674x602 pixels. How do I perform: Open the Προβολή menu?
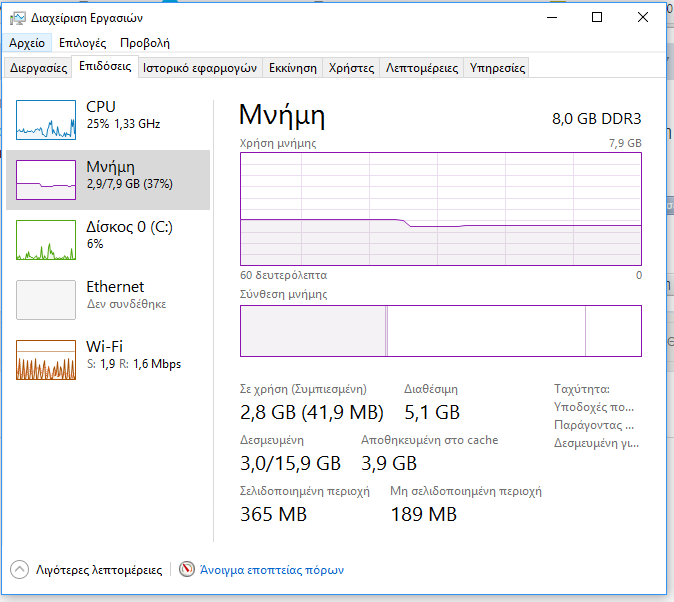[145, 43]
